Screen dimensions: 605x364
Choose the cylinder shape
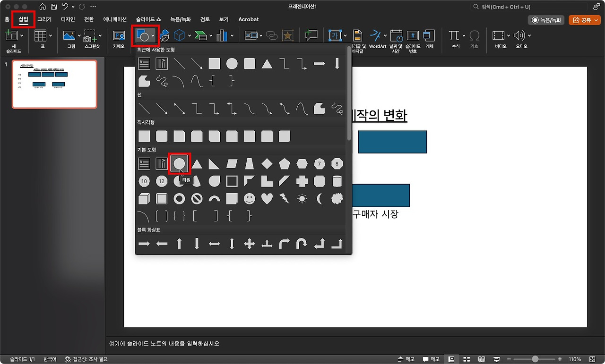pos(337,181)
